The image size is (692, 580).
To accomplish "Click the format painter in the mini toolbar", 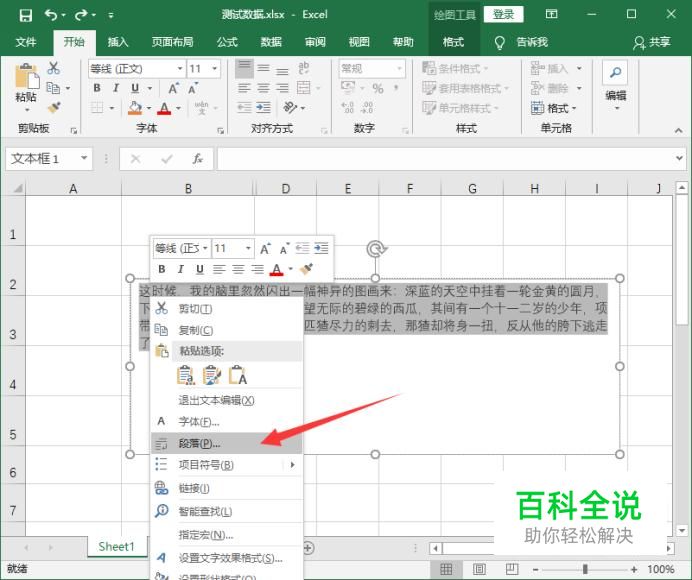I will coord(307,269).
